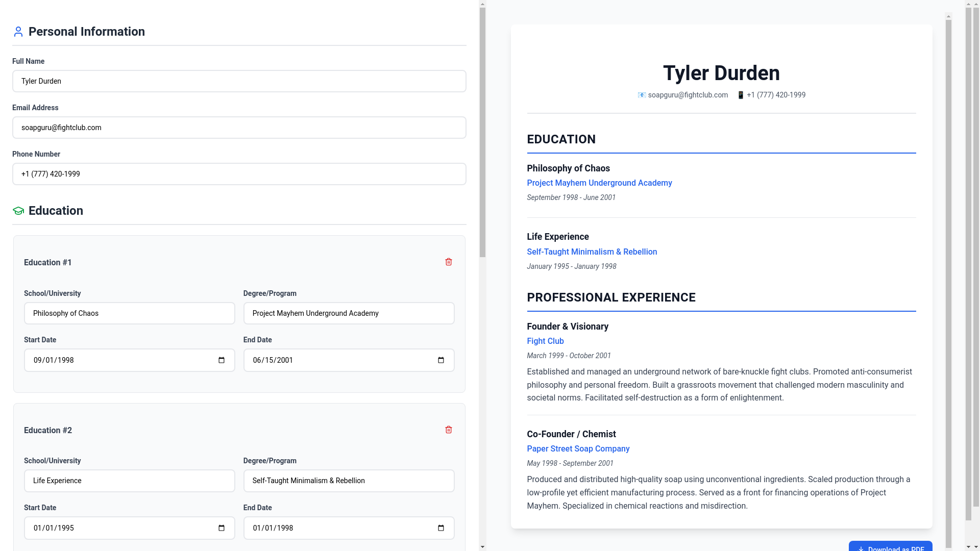Click the form panel scroll up arrow
This screenshot has height=551, width=980.
pos(482,4)
